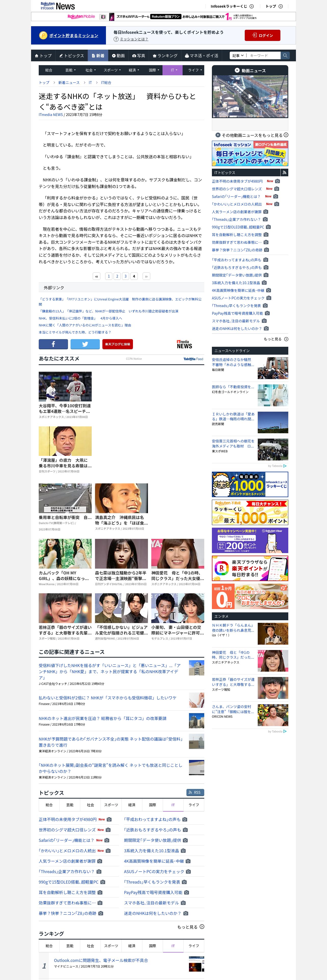This screenshot has height=980, width=327.
Task: Select the 社会 tab under ランキング section
Action: click(x=91, y=945)
